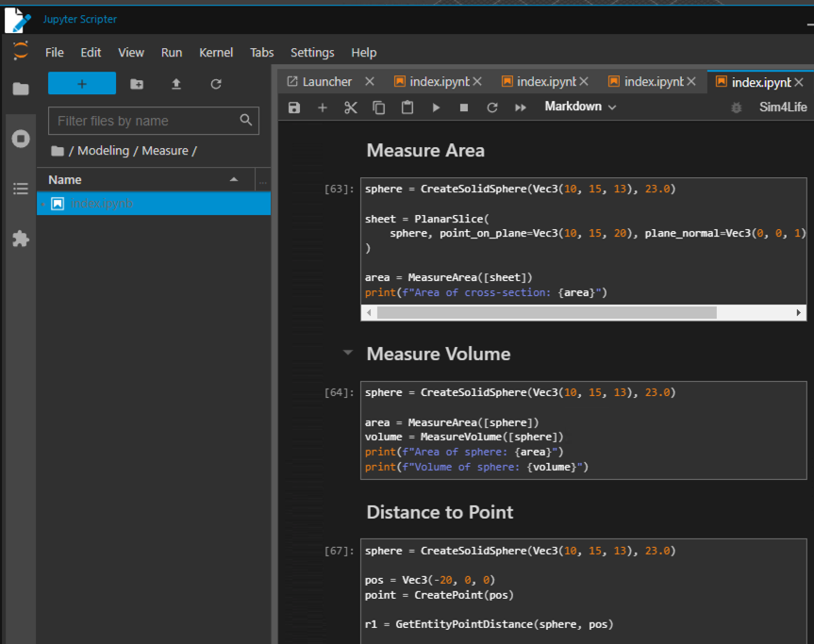Click the search magnifier in filter box
The height and width of the screenshot is (644, 814).
[246, 120]
